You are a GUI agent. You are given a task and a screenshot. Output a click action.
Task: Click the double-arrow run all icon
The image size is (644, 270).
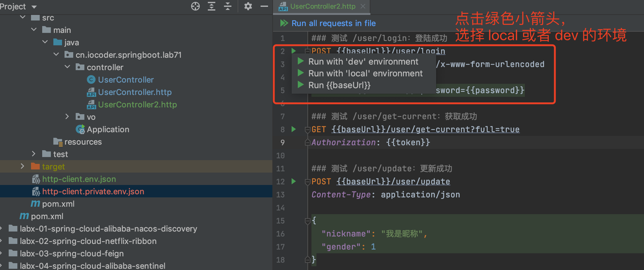(284, 23)
